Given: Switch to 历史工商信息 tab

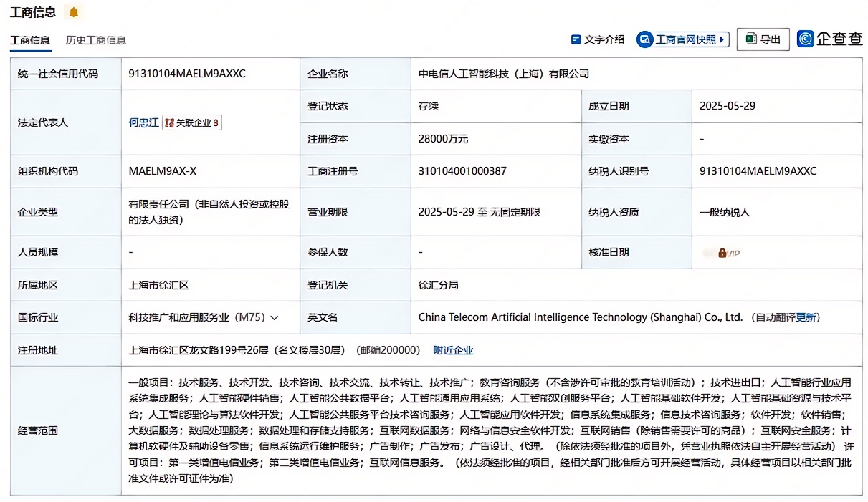Looking at the screenshot, I should pos(96,40).
